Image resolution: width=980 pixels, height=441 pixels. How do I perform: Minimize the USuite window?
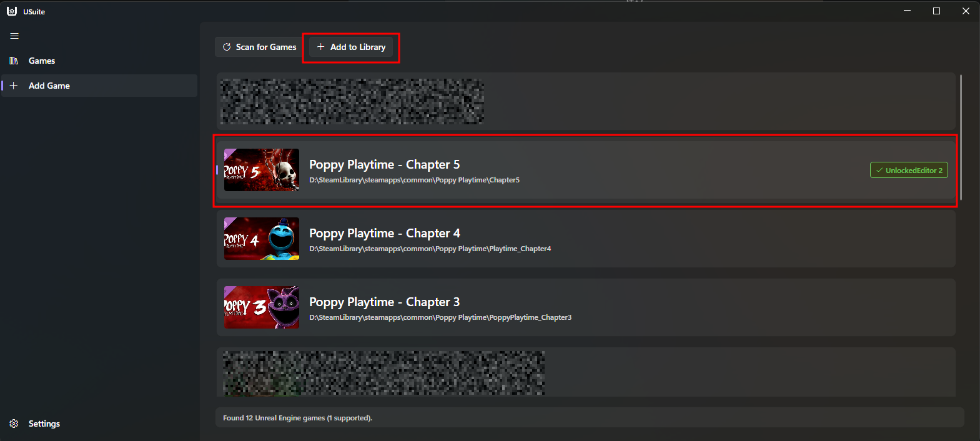(x=907, y=11)
